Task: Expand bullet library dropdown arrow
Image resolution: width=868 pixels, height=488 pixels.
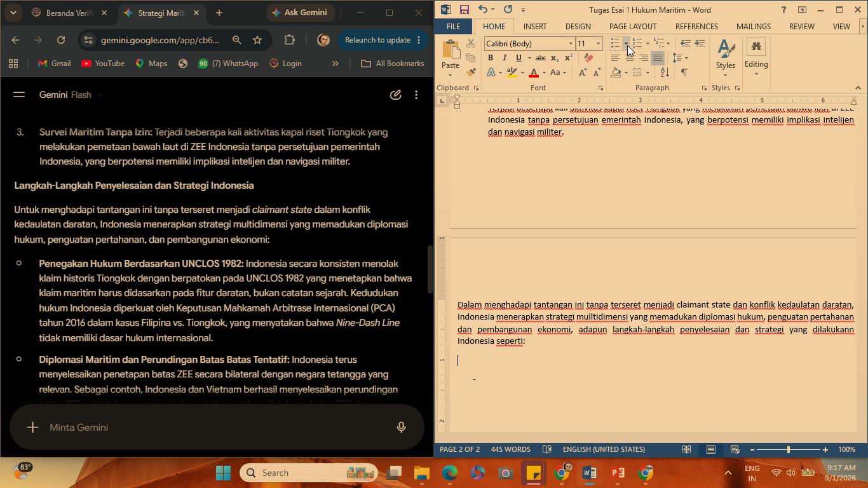Action: (x=627, y=43)
